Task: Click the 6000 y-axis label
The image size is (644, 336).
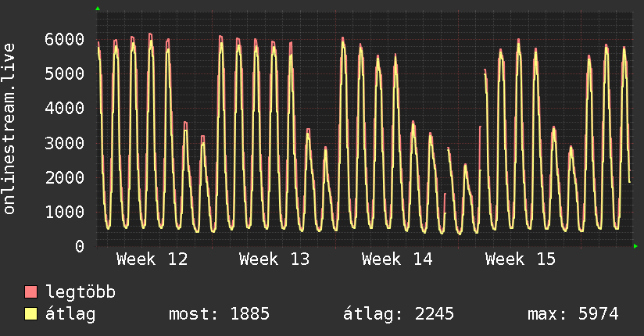Action: pyautogui.click(x=65, y=39)
